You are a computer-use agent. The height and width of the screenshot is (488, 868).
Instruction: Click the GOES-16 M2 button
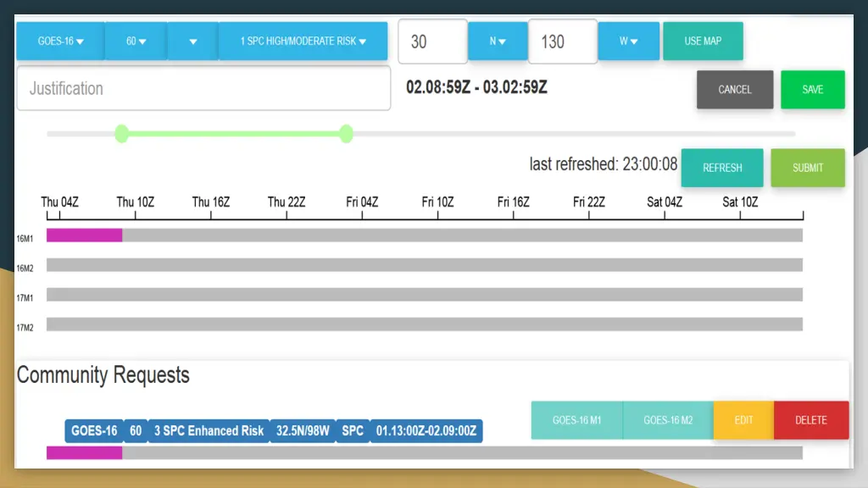pyautogui.click(x=668, y=420)
